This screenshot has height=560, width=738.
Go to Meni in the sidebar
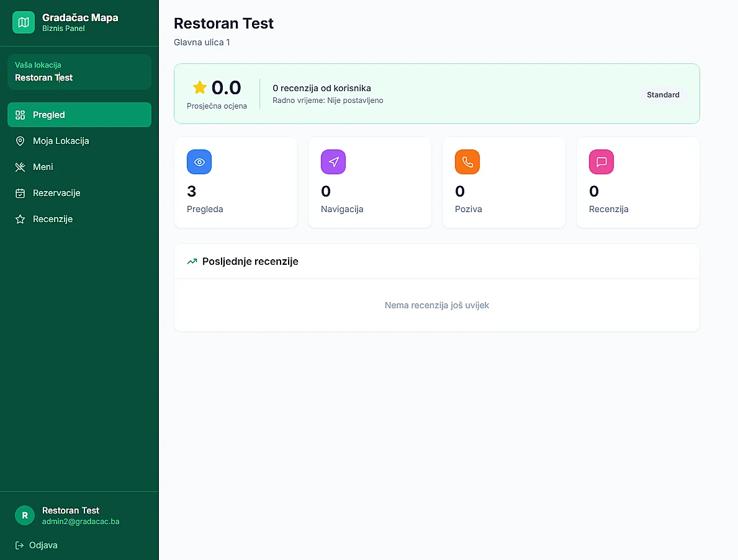79,167
